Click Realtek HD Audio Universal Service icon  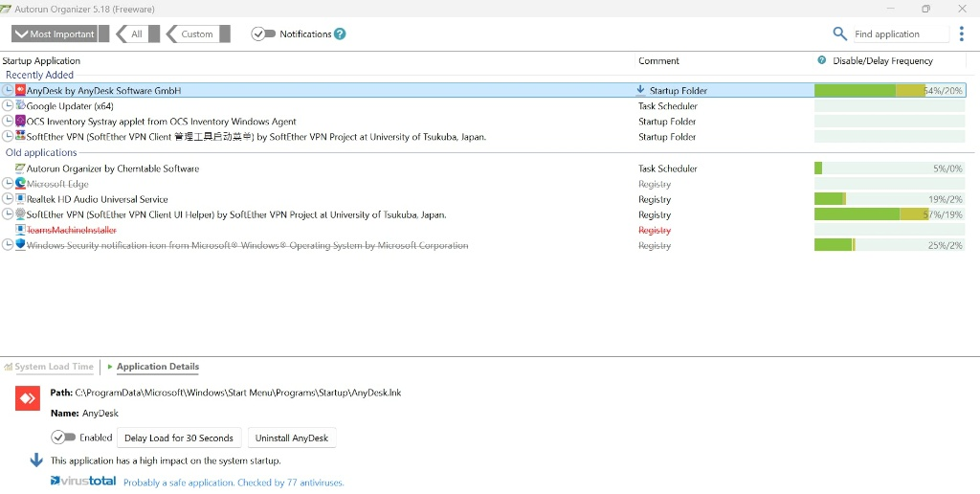pyautogui.click(x=21, y=199)
